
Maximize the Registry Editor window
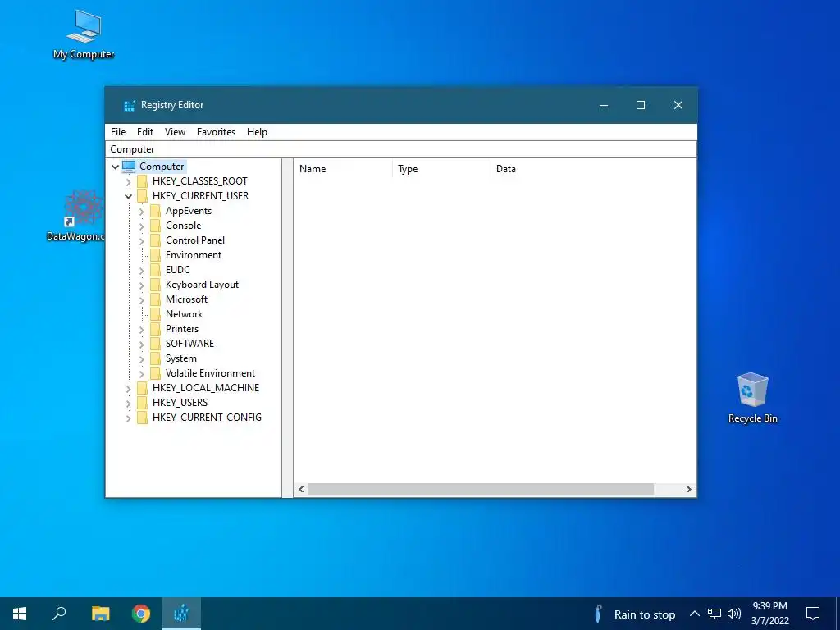pyautogui.click(x=640, y=106)
